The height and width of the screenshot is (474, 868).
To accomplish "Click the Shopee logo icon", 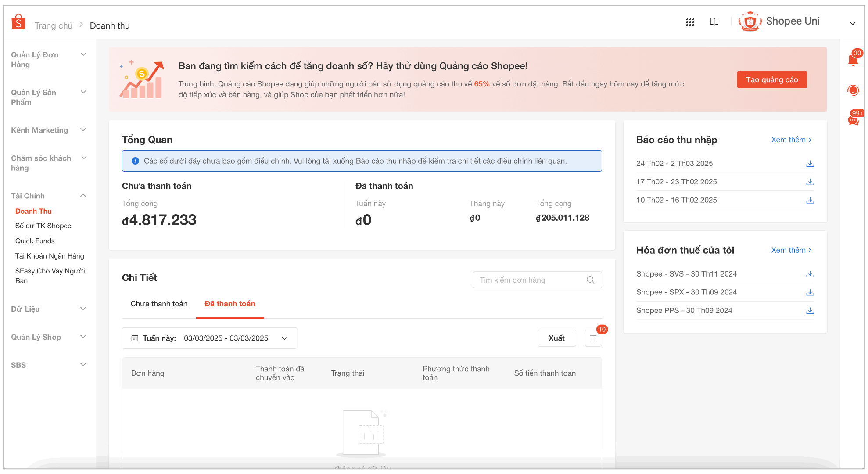I will pyautogui.click(x=18, y=22).
